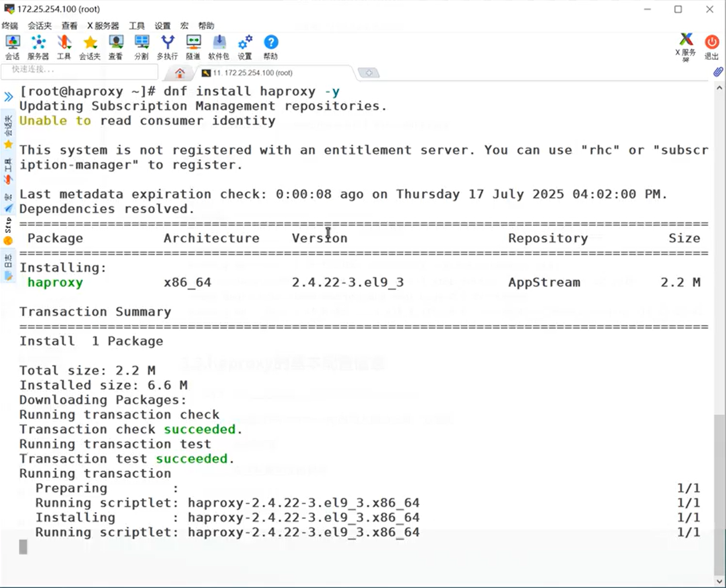Open the 日志 log sidebar tab

[8, 266]
